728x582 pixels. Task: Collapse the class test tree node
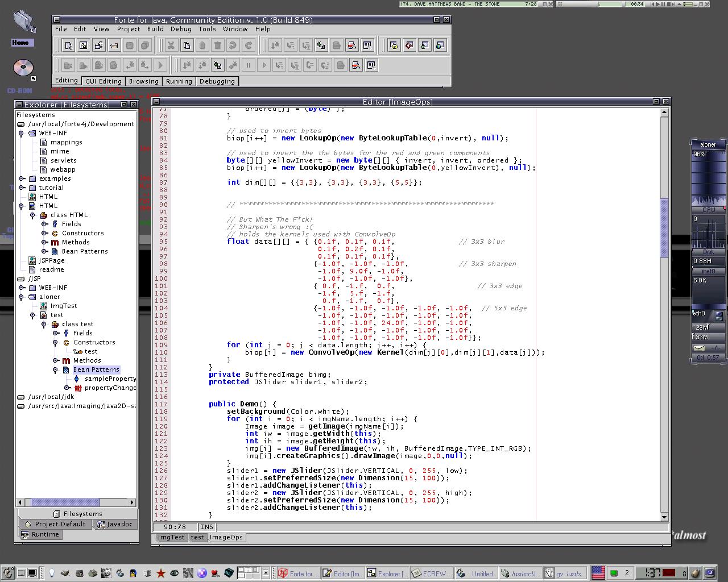point(44,325)
